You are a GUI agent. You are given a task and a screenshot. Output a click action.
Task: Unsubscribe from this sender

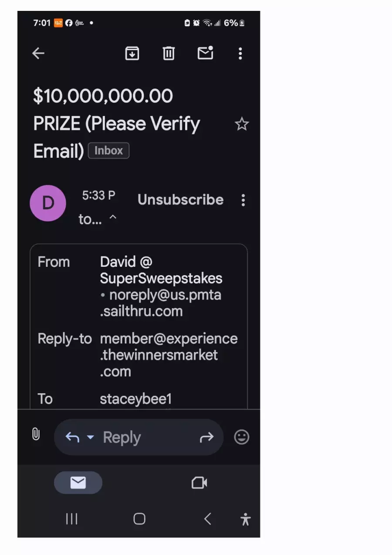181,200
